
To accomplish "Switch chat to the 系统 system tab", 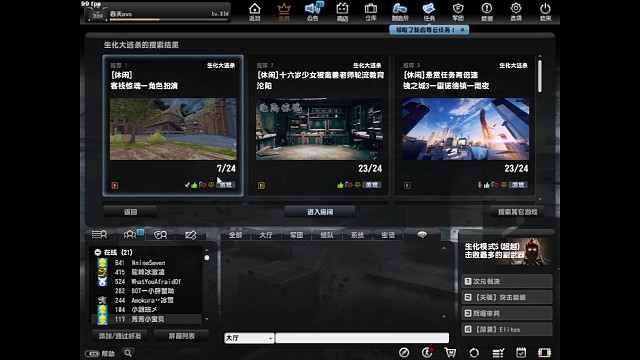I will click(357, 235).
